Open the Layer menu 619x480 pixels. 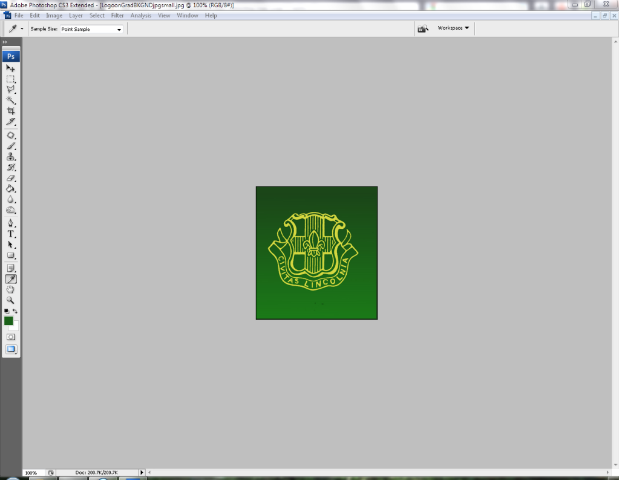coord(75,15)
